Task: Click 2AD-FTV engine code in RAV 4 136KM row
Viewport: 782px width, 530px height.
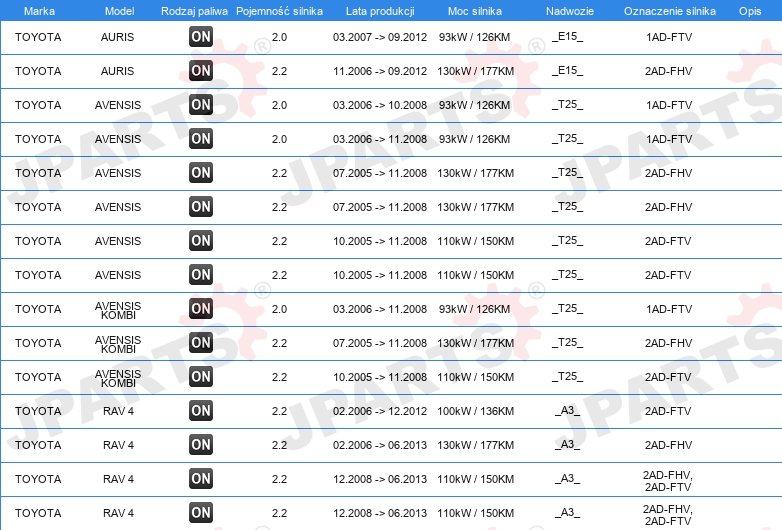Action: pos(668,411)
